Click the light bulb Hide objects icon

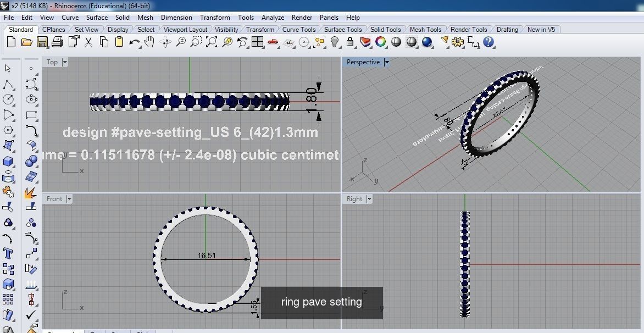click(x=335, y=42)
